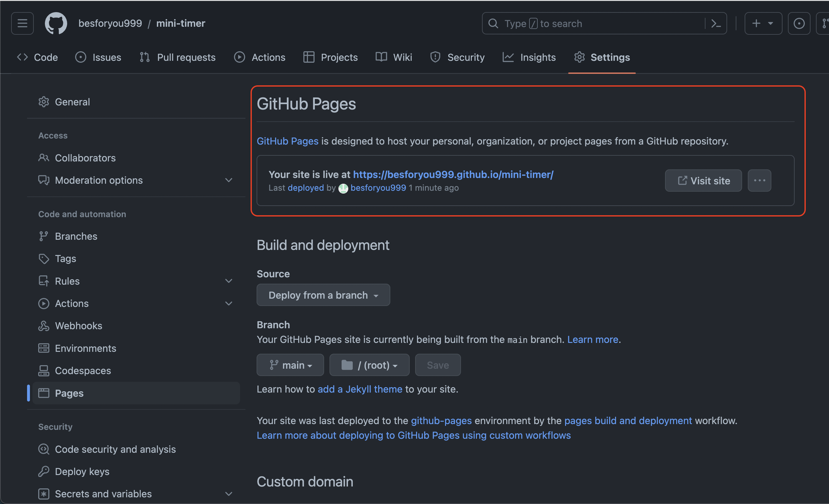This screenshot has width=829, height=504.
Task: Open the main branch dropdown
Action: [x=290, y=365]
